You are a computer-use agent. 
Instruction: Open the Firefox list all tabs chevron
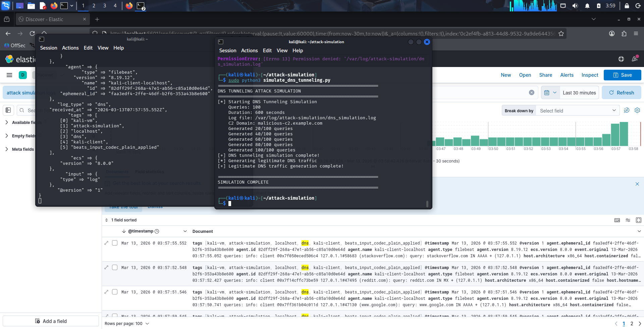click(594, 19)
